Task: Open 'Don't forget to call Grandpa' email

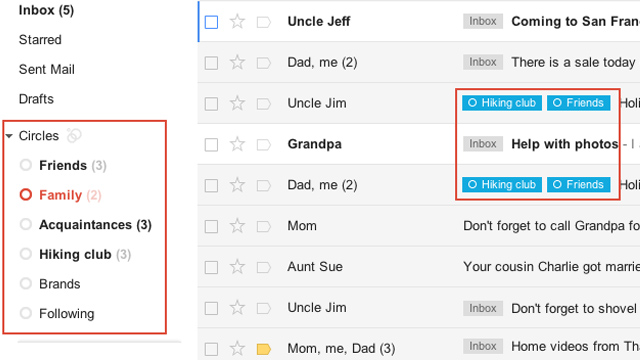Action: pos(551,226)
